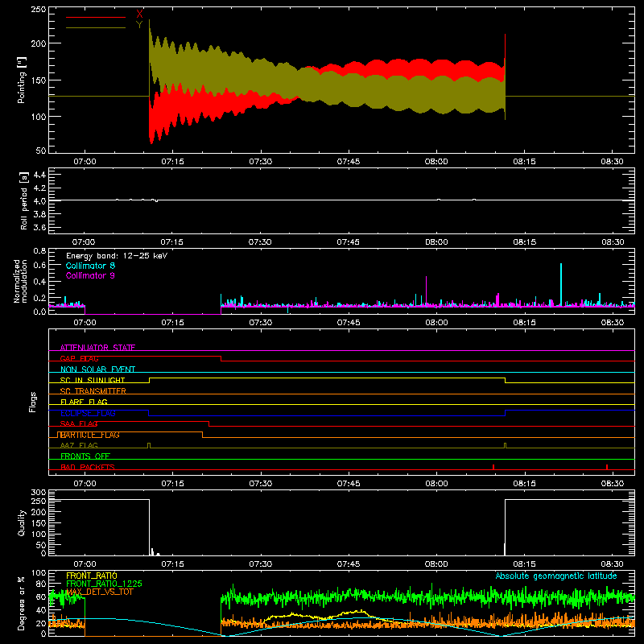Image resolution: width=644 pixels, height=644 pixels.
Task: Click the tall magenta Collimator 9 spike before 08:00
Action: [427, 291]
